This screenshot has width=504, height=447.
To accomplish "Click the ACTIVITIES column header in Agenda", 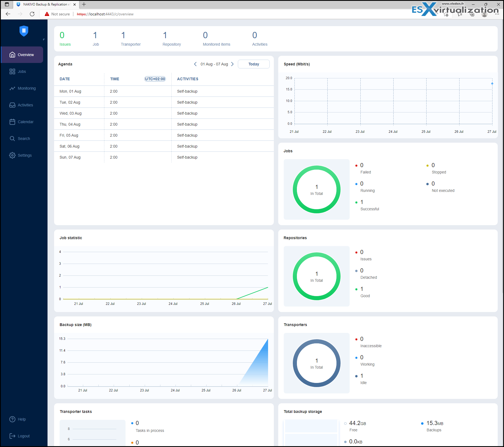I will (188, 79).
